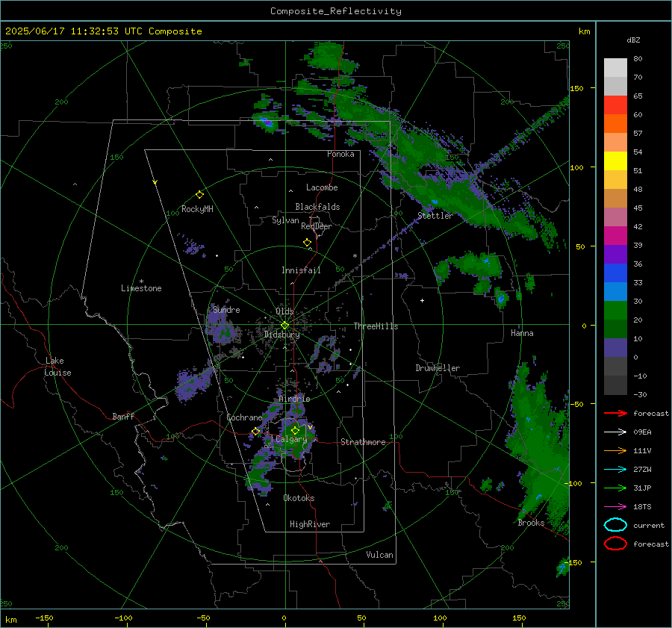Click the Limestone label

141,288
